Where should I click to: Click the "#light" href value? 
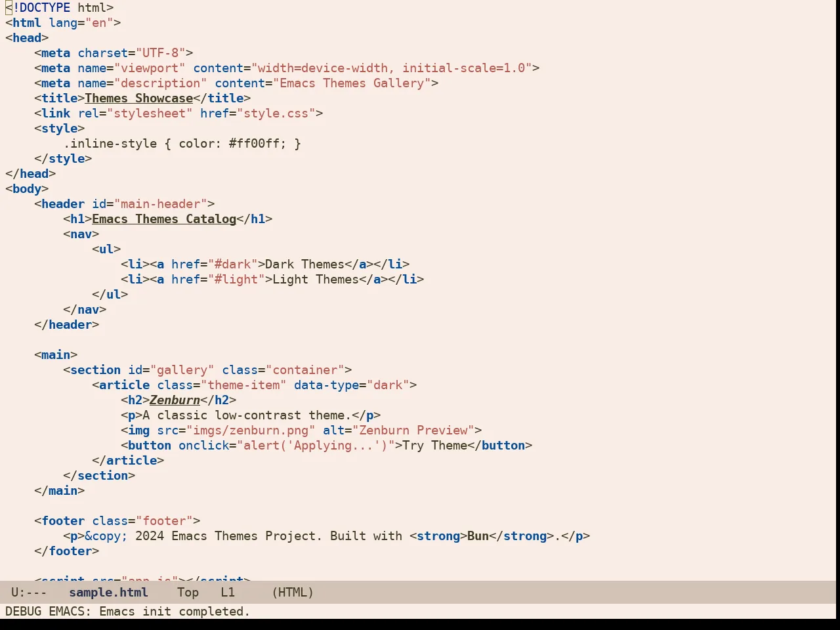coord(236,280)
